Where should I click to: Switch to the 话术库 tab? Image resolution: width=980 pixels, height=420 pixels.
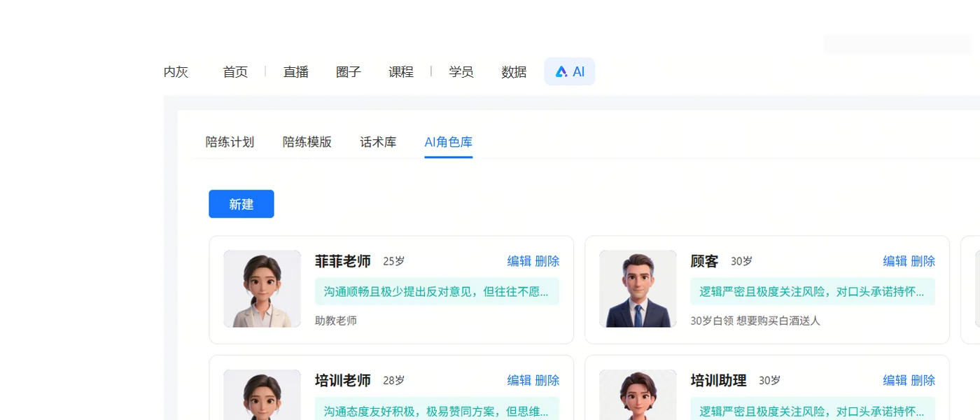tap(378, 142)
